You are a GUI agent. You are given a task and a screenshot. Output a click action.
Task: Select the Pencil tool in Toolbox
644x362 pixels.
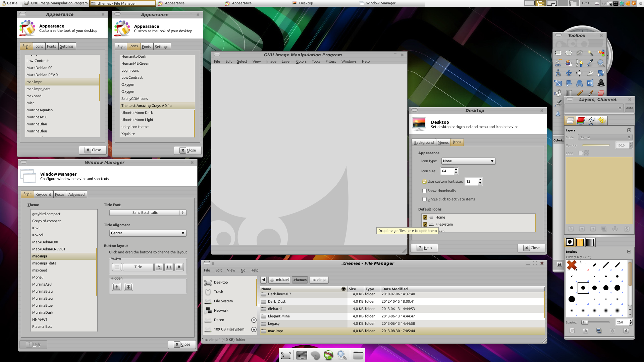(x=580, y=93)
